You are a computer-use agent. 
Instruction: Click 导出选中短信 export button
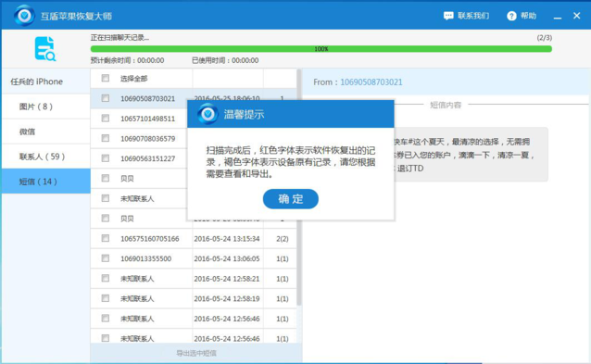pos(196,353)
